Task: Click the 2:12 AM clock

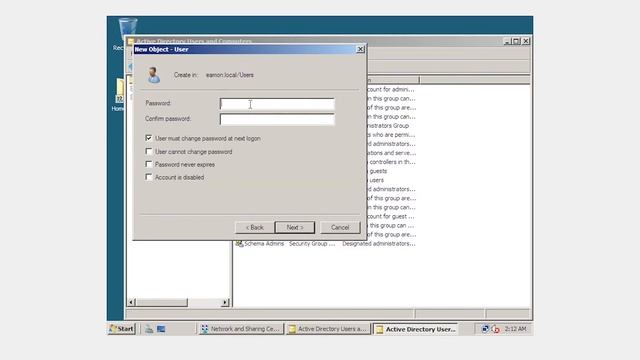Action: tap(515, 329)
